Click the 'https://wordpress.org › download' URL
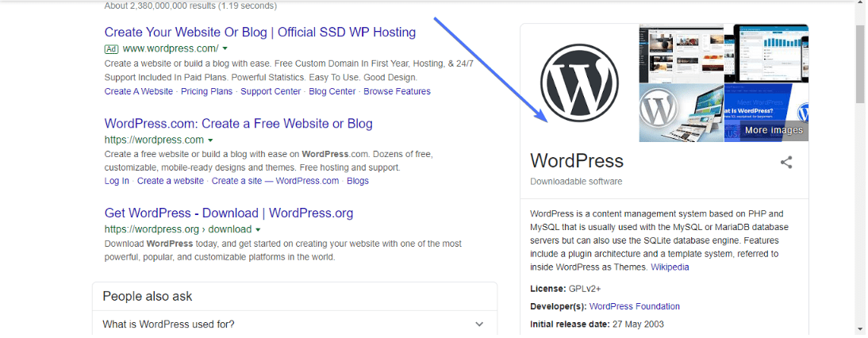The image size is (868, 338). point(178,229)
